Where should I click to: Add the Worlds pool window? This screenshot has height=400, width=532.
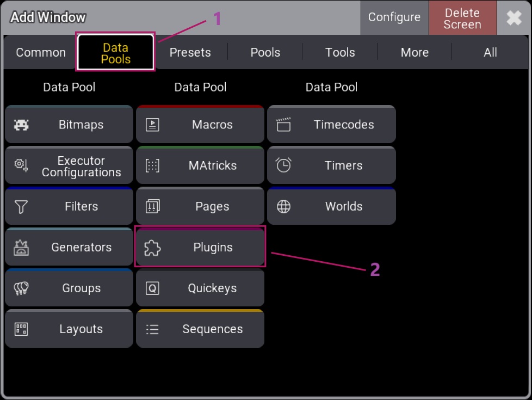tap(331, 206)
